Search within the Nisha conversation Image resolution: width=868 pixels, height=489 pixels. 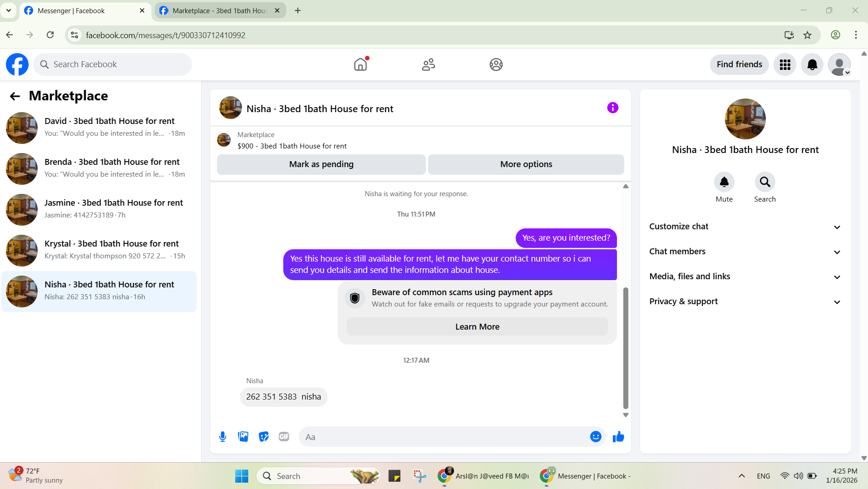coord(765,182)
